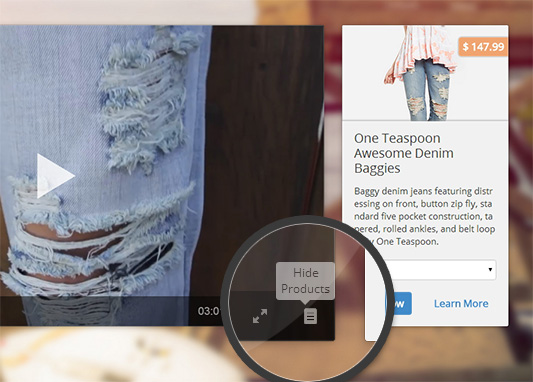Viewport: 533px width, 382px height.
Task: Seek on the dark video control bar
Action: 102,311
